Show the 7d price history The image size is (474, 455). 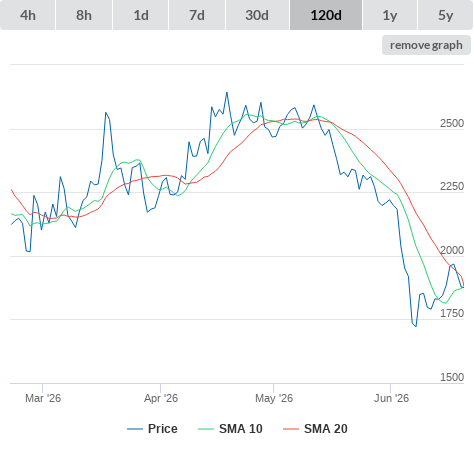click(x=197, y=15)
